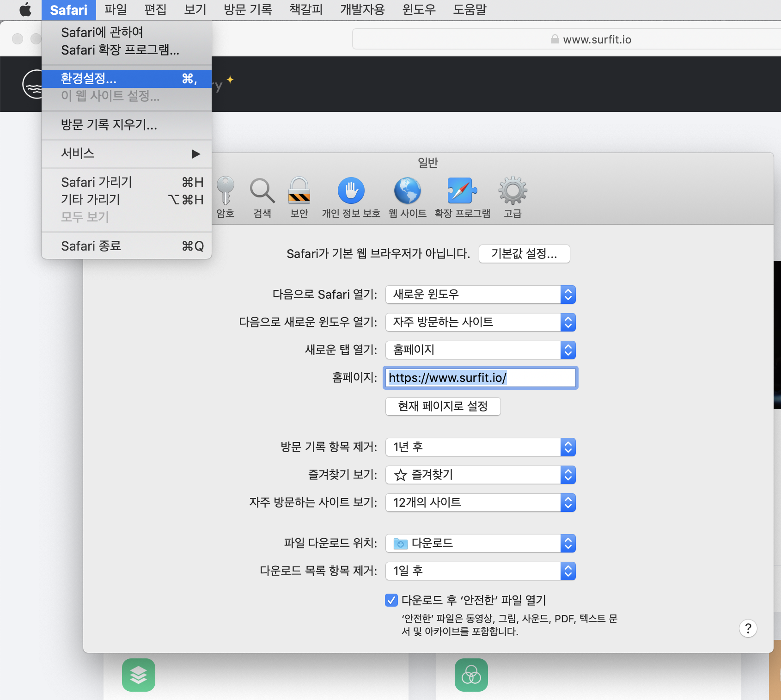Open the 개발자용 menu in the menu bar

pos(362,10)
